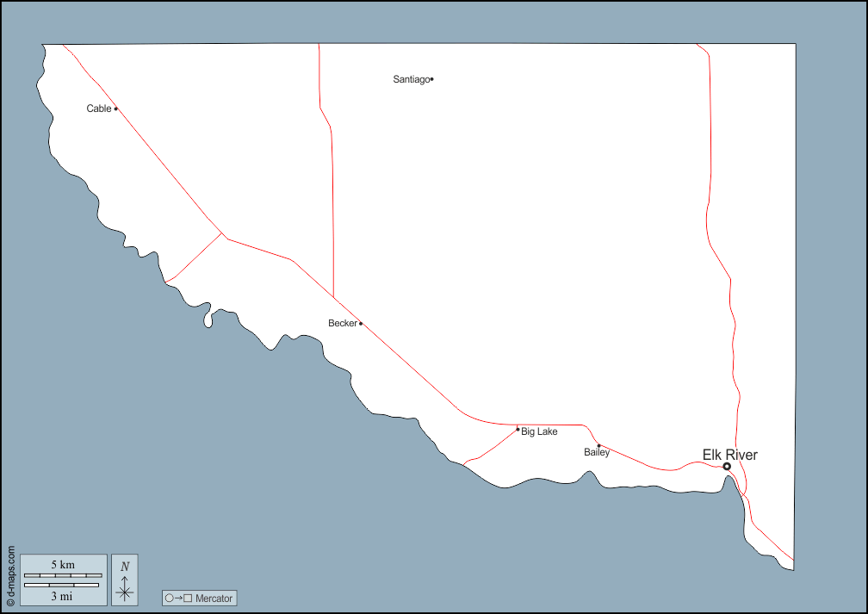The image size is (868, 614).
Task: Click the Mercator projection label
Action: coord(214,598)
